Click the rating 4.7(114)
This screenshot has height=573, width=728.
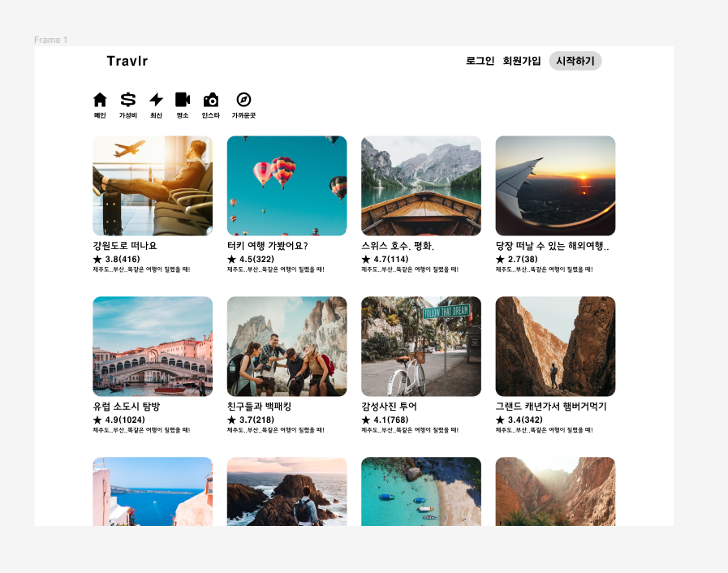point(391,259)
